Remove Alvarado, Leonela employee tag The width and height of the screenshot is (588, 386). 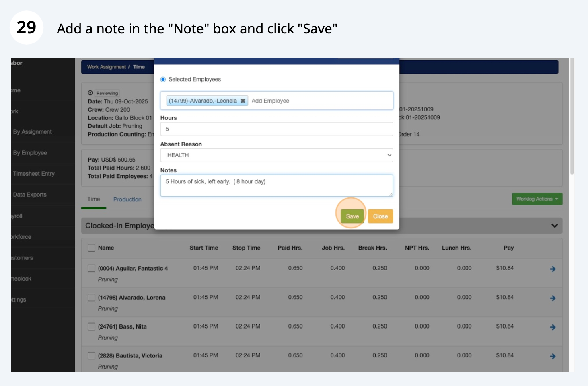pos(243,101)
